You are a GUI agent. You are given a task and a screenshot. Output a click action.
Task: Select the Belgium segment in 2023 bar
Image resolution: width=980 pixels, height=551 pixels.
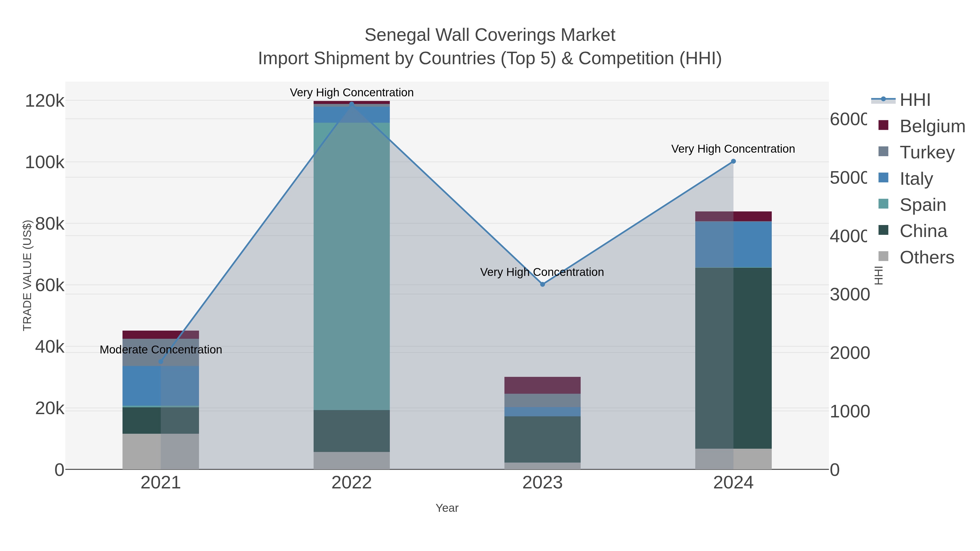point(543,385)
